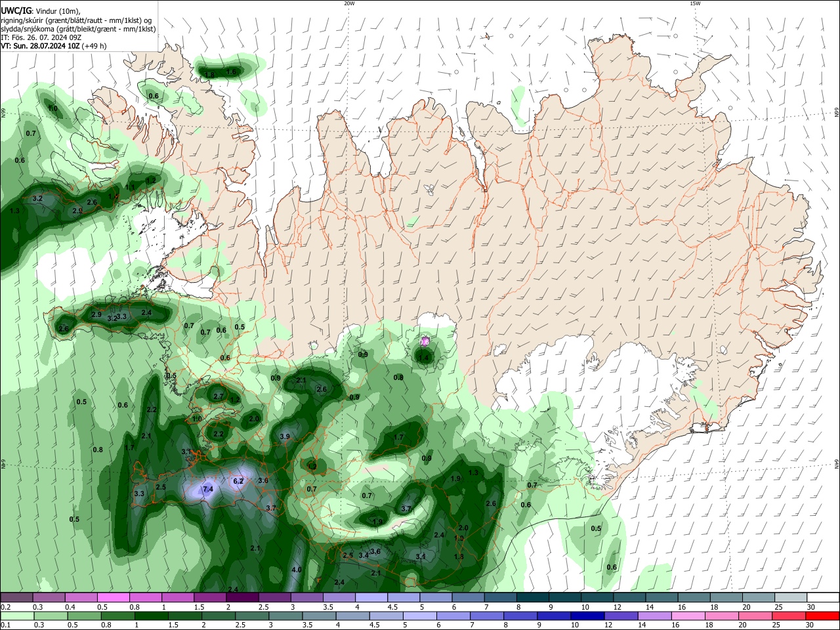Click the darkest purple 2 swatch in upper legend row
The width and height of the screenshot is (840, 630).
[242, 597]
